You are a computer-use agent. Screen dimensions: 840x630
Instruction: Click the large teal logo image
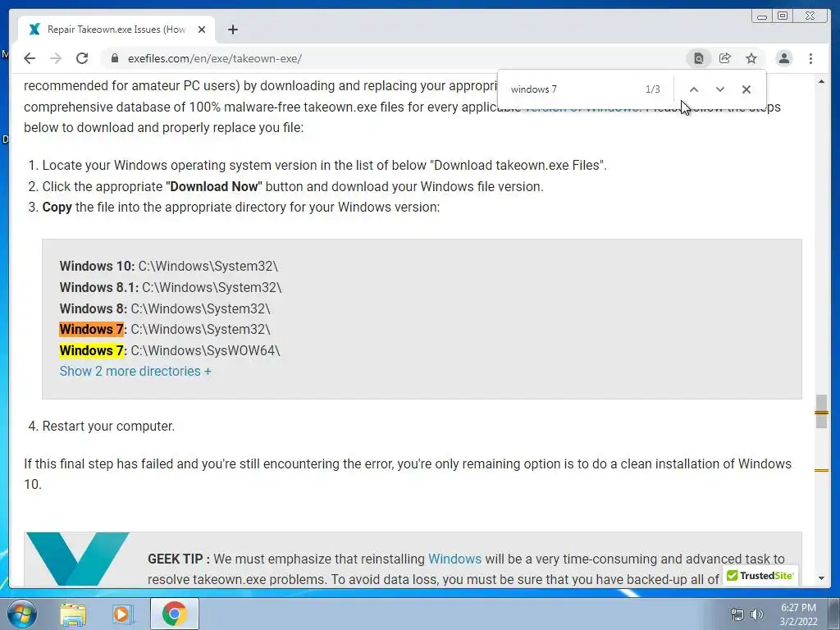pyautogui.click(x=78, y=559)
